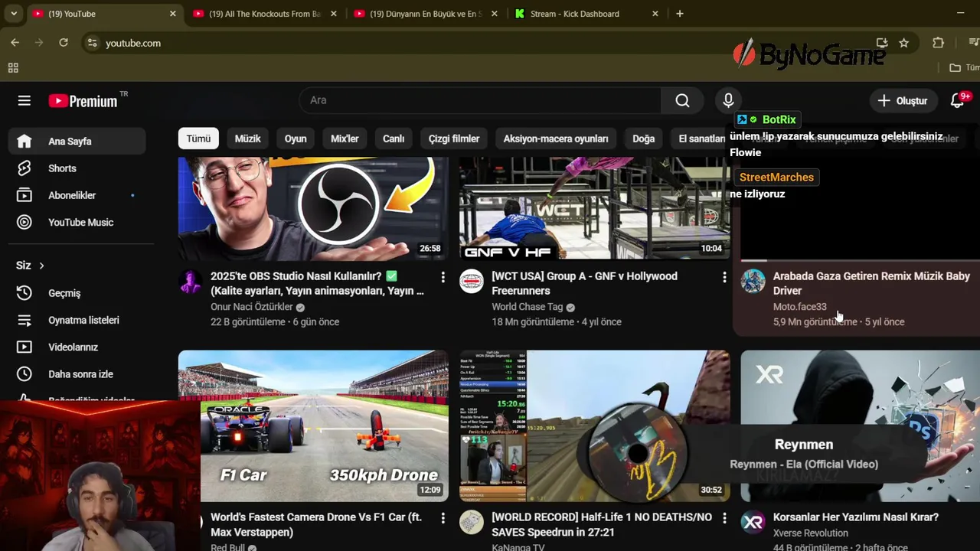
Task: Open the Chrome extensions puzzle icon
Action: tap(939, 43)
